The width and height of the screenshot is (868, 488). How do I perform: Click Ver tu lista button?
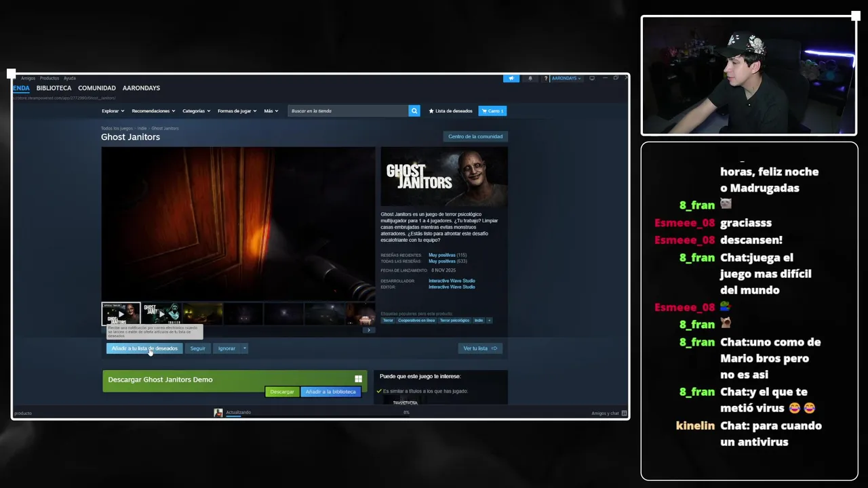(x=480, y=348)
